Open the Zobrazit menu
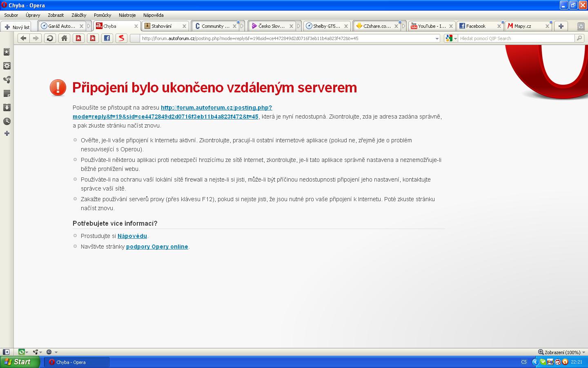Viewport: 588px width, 368px height. [56, 15]
